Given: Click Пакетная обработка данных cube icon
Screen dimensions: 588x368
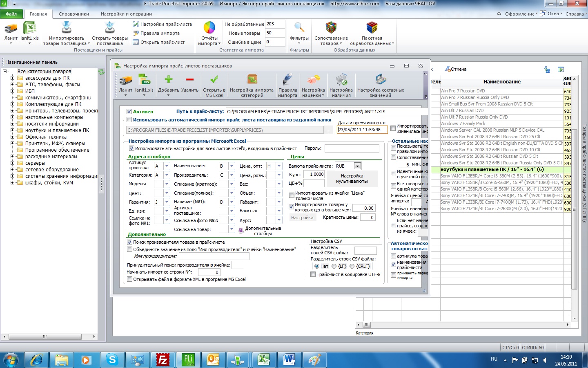Looking at the screenshot, I should [372, 28].
